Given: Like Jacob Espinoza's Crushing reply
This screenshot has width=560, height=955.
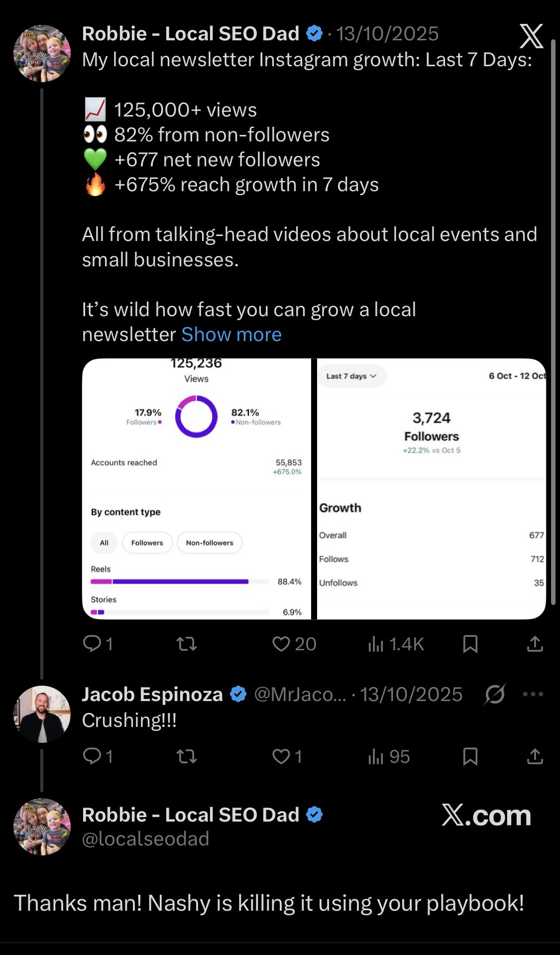Looking at the screenshot, I should tap(281, 757).
